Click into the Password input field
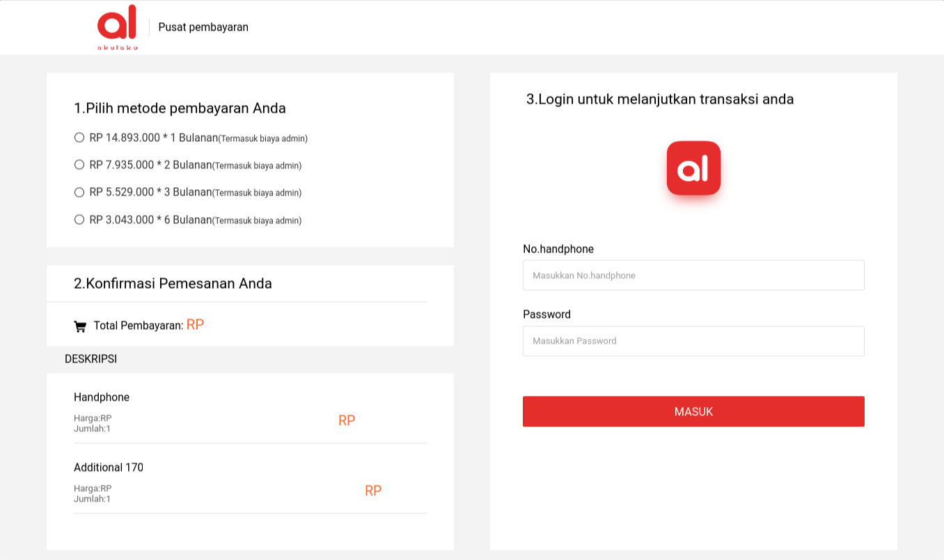 coord(693,341)
